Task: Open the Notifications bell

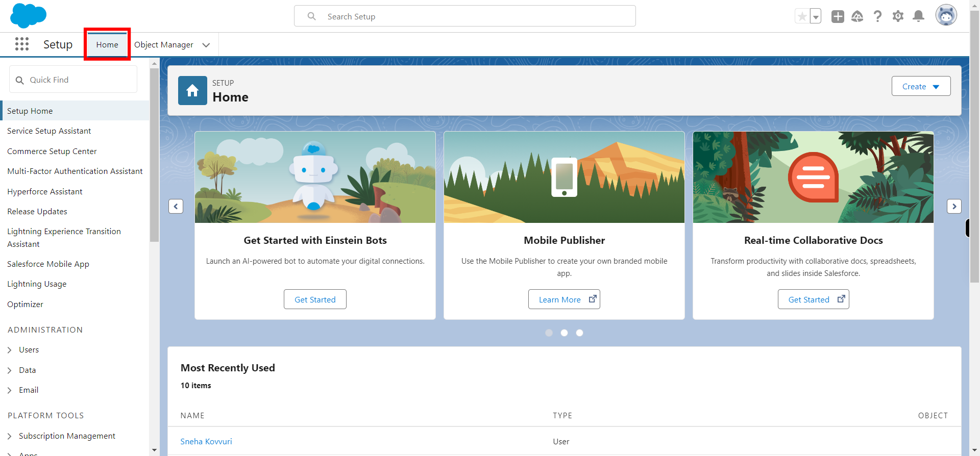Action: click(x=918, y=16)
